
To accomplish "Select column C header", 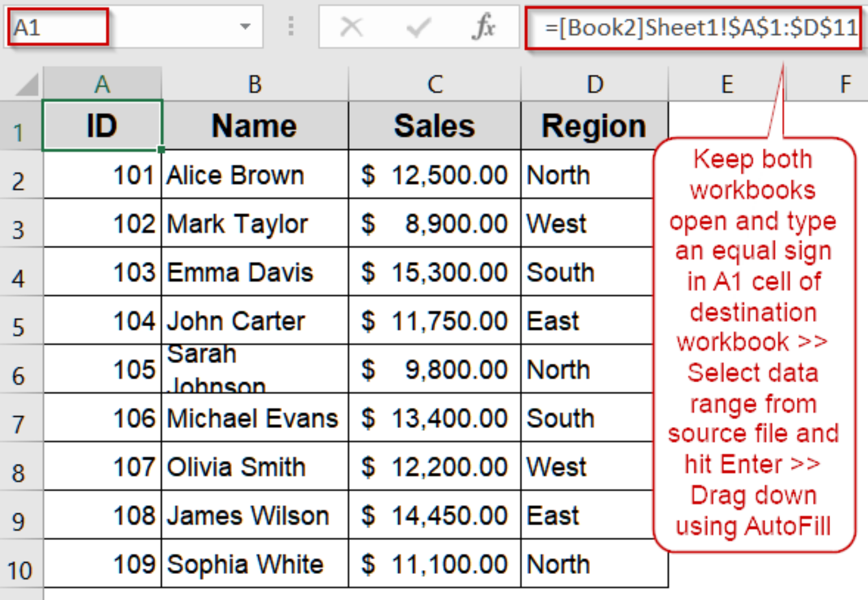I will coord(433,84).
